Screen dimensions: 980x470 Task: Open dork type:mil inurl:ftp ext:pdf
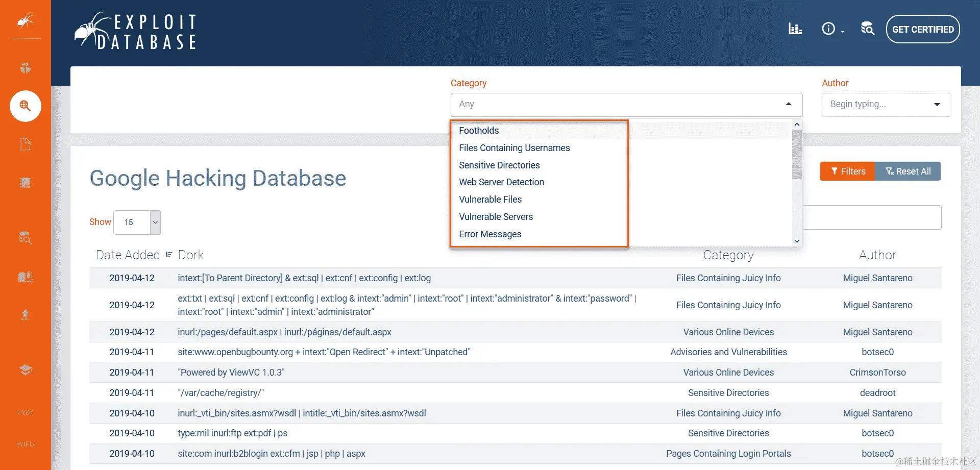[x=232, y=433]
